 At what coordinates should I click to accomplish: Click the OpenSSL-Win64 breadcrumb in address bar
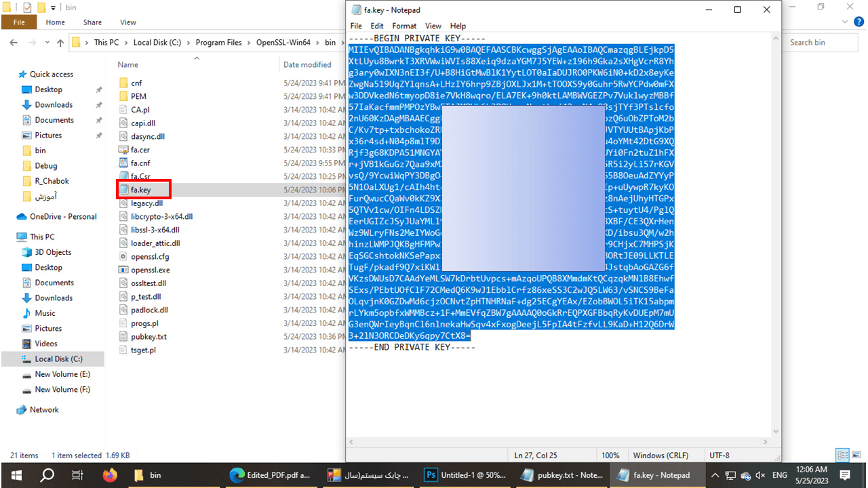point(283,43)
